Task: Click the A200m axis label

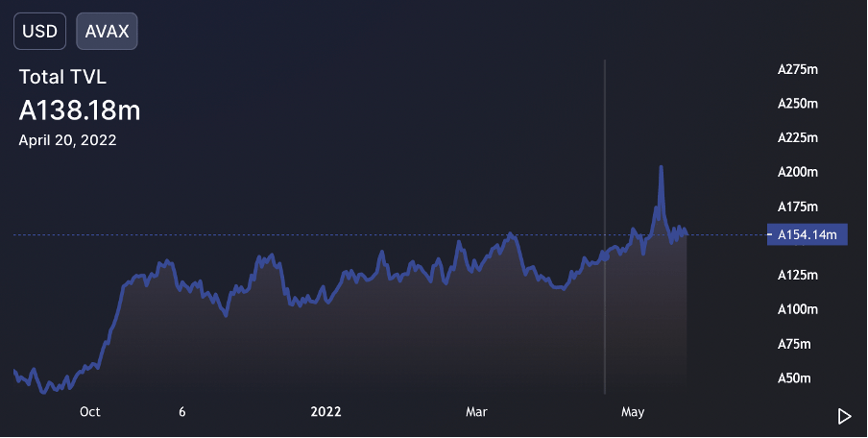Action: pyautogui.click(x=798, y=172)
